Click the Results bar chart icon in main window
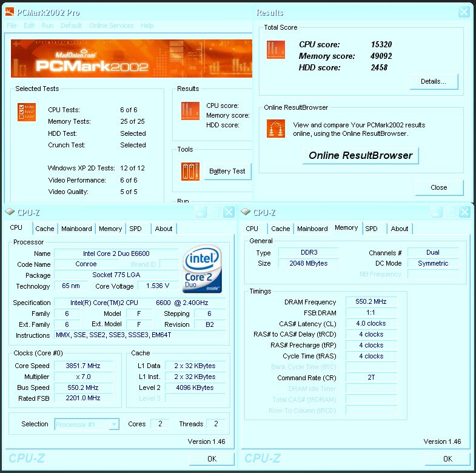This screenshot has height=473, width=476. tap(190, 111)
